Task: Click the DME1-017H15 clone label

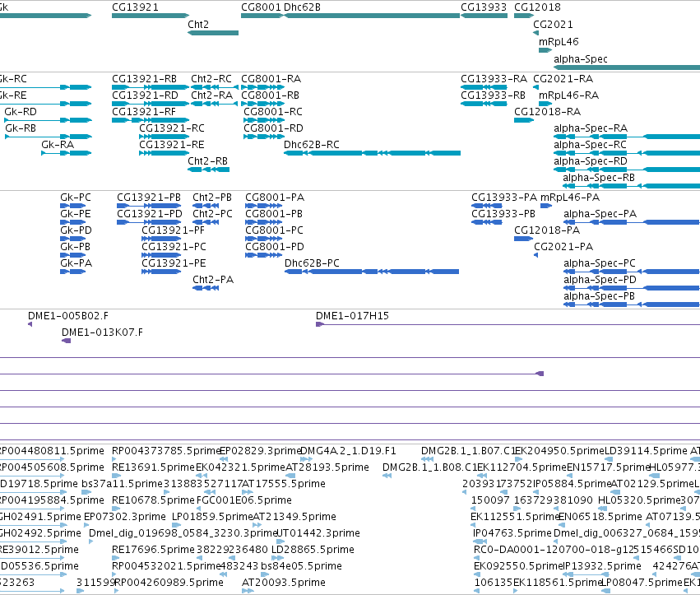Action: (x=352, y=316)
